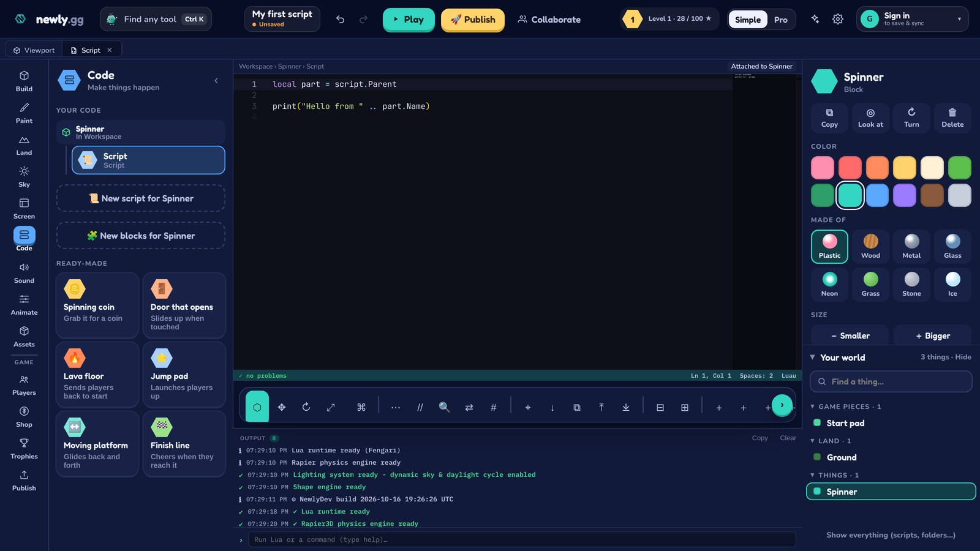Image resolution: width=980 pixels, height=551 pixels.
Task: Collapse the GAME PIECES group
Action: click(813, 407)
